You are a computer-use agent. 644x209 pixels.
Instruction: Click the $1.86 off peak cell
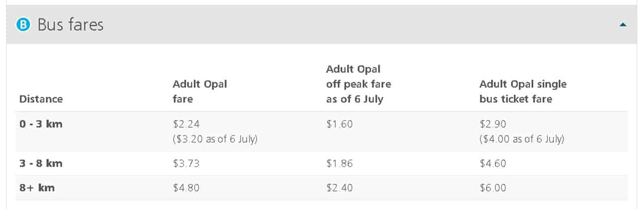[x=339, y=163]
